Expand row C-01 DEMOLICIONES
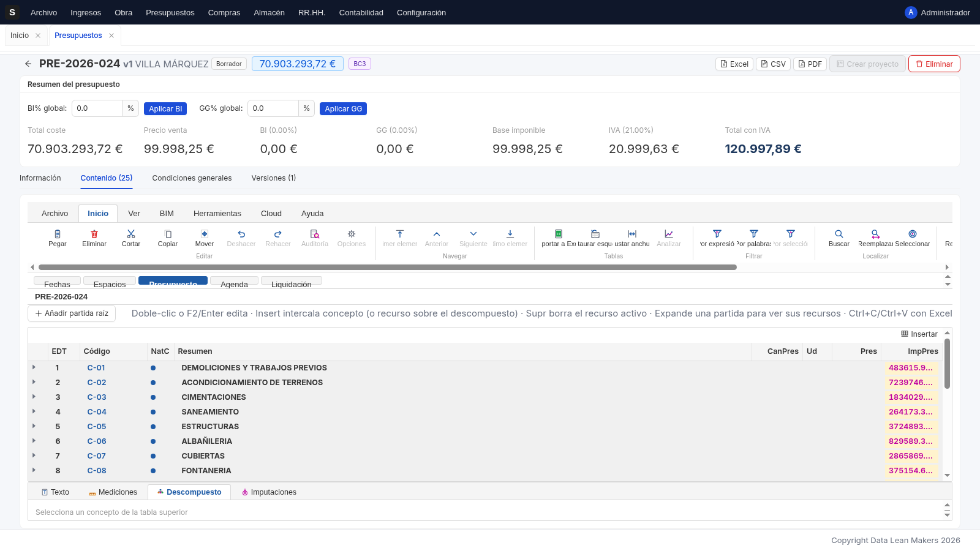 click(x=34, y=367)
